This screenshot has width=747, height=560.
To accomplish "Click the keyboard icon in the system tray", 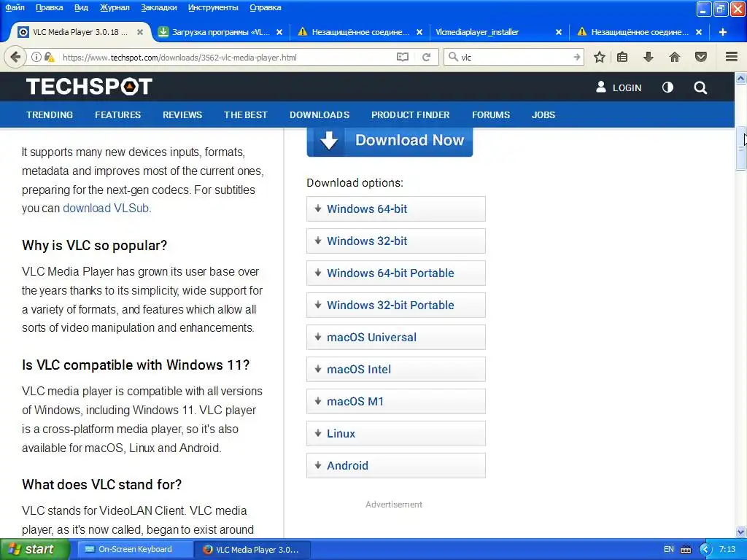I will coord(686,550).
